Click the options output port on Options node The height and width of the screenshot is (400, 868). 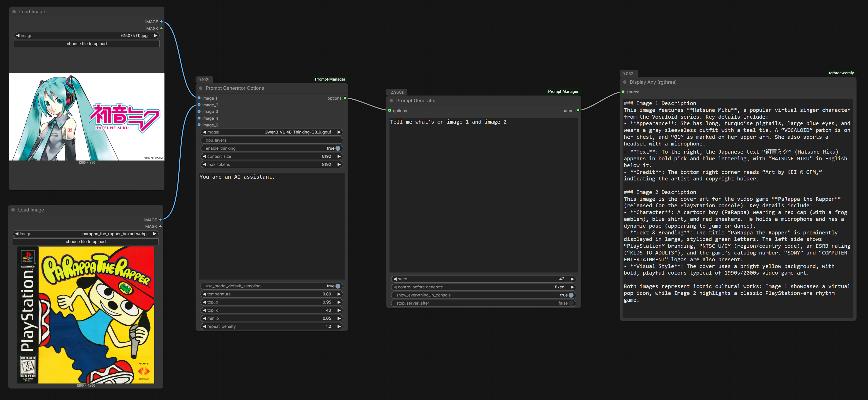tap(345, 98)
